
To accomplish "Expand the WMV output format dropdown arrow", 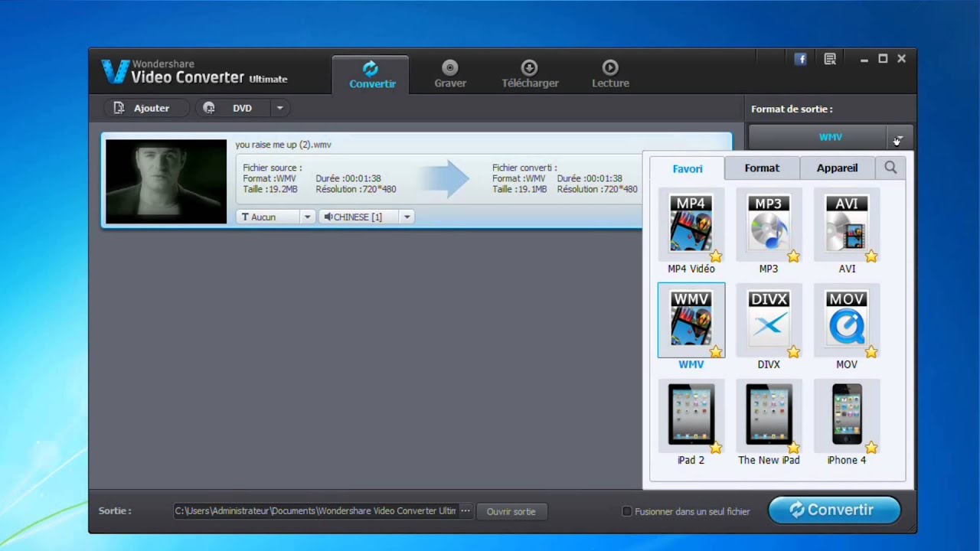I will point(899,139).
